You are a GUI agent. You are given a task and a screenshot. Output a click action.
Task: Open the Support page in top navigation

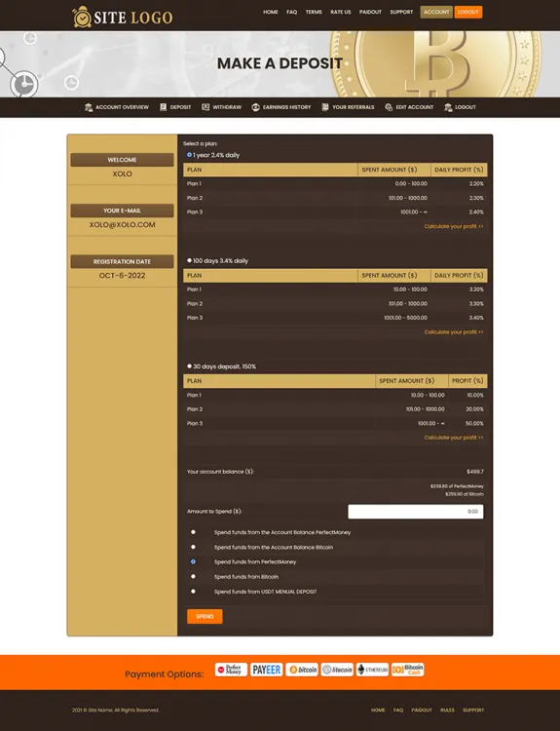coord(401,12)
